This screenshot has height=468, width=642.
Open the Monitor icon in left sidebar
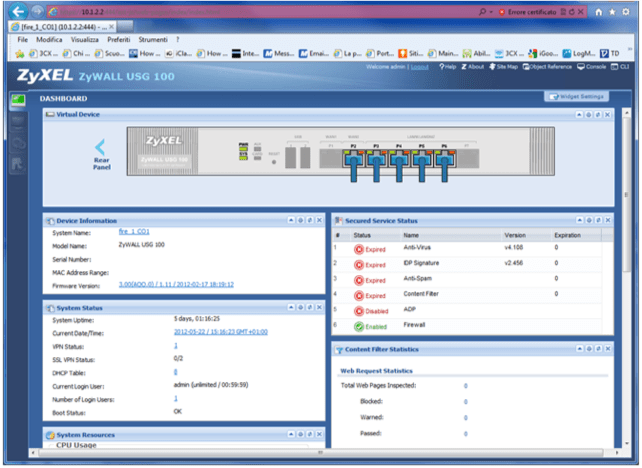point(18,122)
